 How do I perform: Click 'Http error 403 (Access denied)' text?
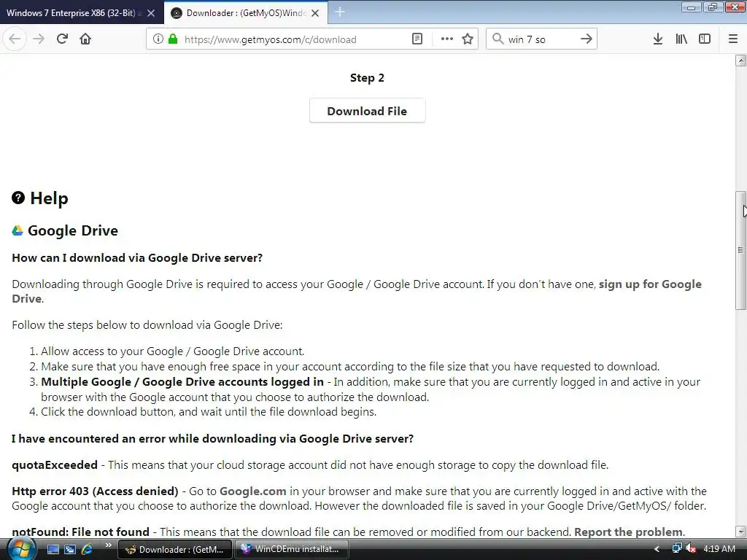(96, 491)
